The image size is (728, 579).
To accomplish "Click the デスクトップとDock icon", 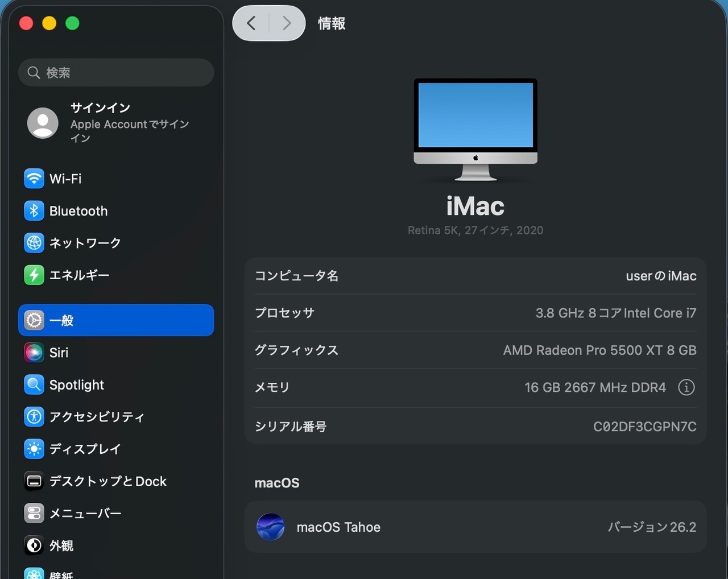I will [x=34, y=481].
